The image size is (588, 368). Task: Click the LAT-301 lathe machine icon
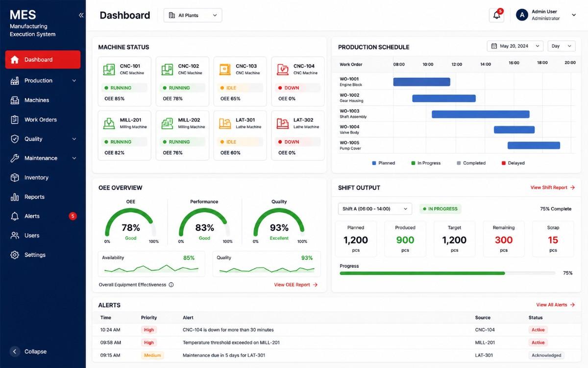click(225, 123)
